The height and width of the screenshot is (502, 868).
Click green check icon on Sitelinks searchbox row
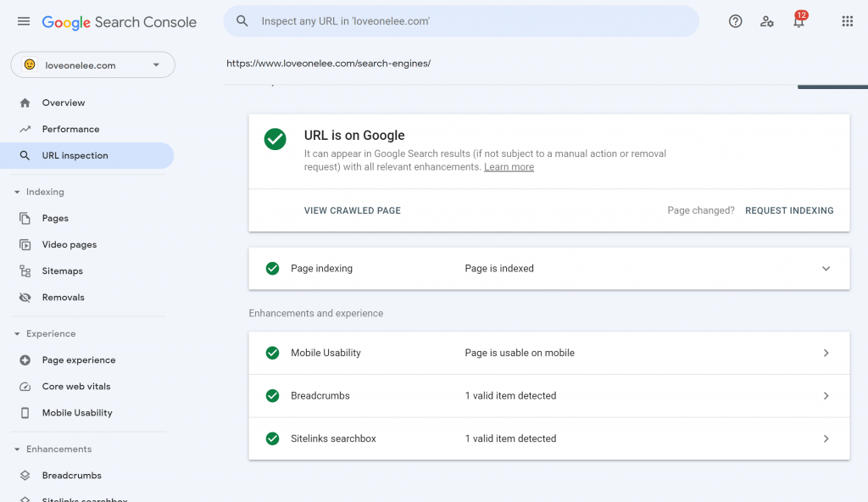click(x=272, y=439)
